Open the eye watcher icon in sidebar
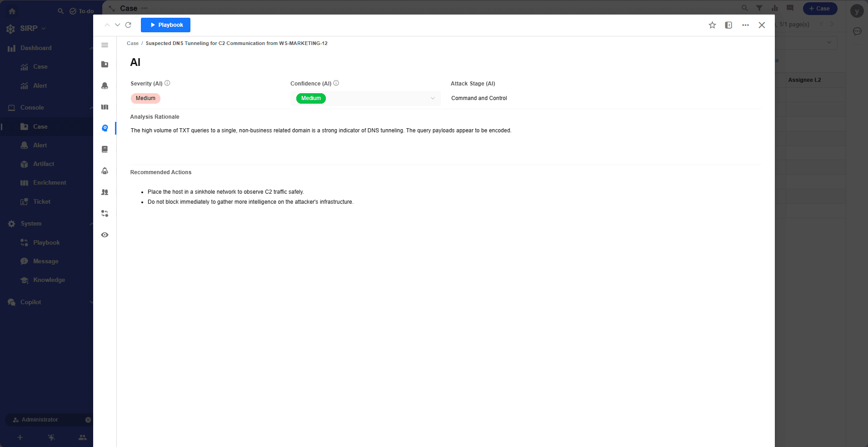 point(105,235)
